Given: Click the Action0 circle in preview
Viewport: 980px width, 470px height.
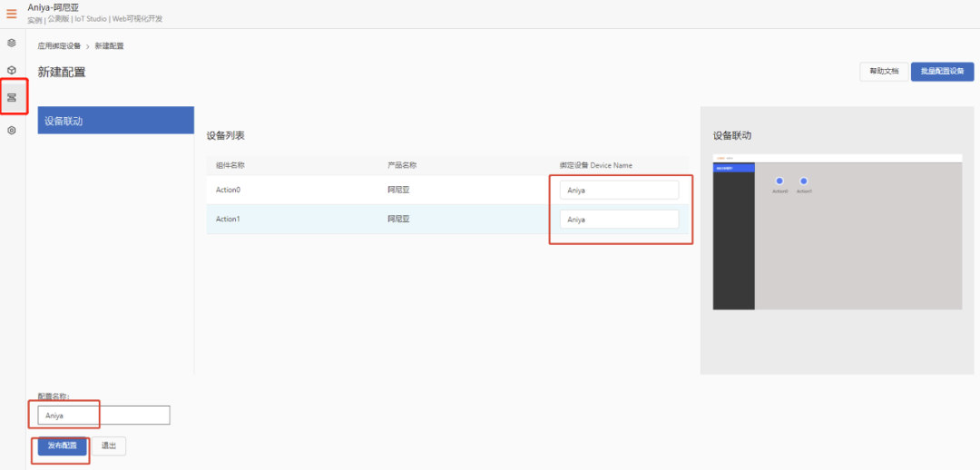Looking at the screenshot, I should pos(779,181).
